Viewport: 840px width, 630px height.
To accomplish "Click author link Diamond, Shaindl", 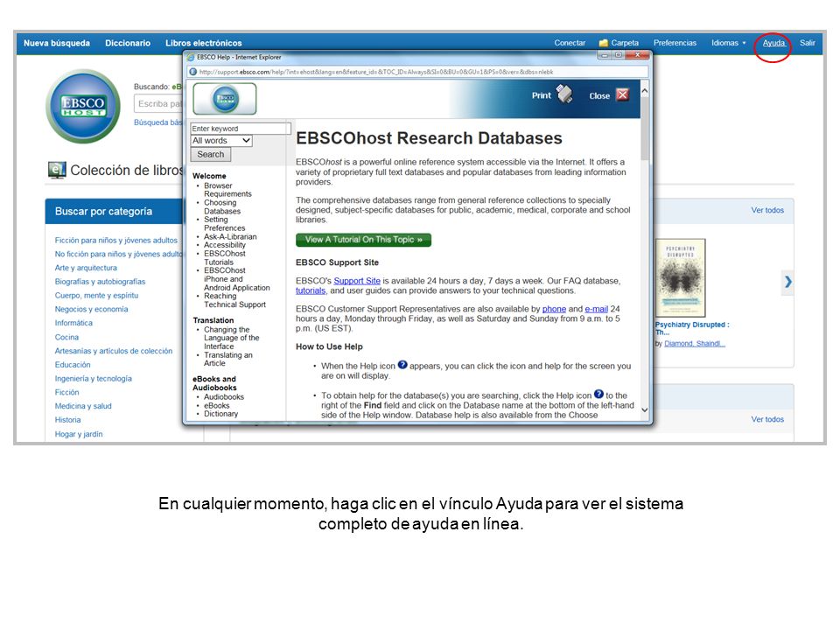I will point(695,344).
